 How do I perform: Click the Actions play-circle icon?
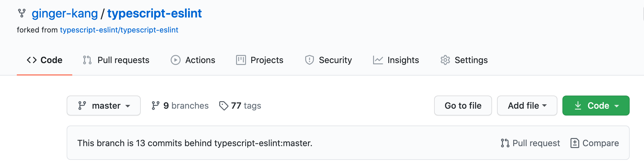[176, 60]
